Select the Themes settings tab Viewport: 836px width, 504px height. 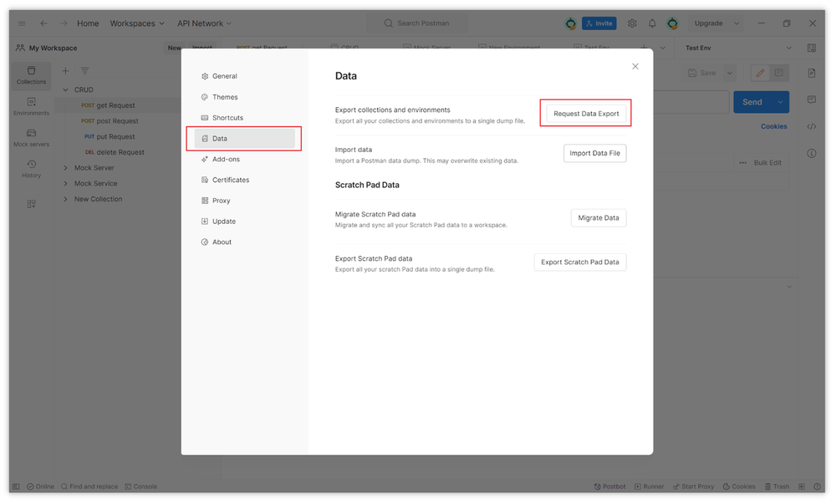[224, 97]
